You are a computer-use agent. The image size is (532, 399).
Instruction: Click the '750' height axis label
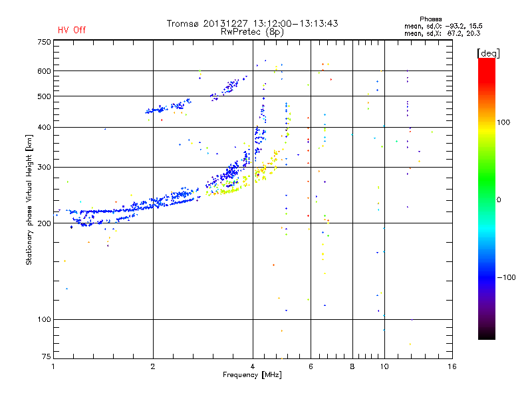pyautogui.click(x=44, y=42)
